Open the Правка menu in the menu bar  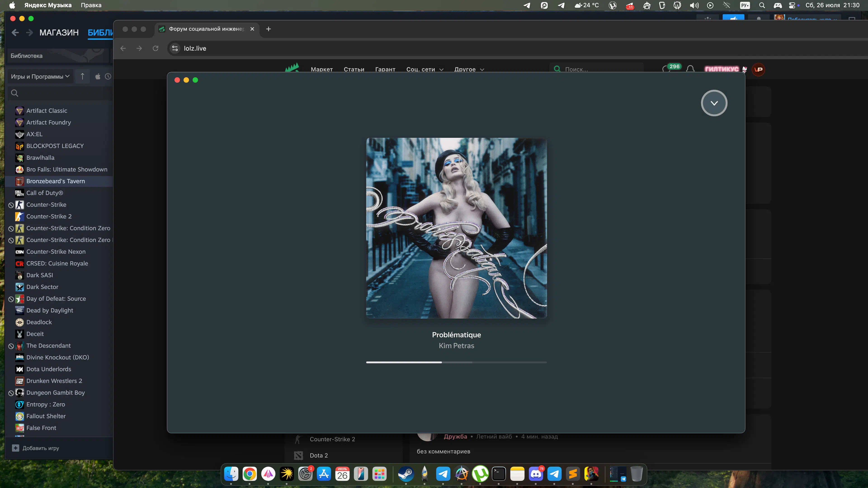point(91,5)
